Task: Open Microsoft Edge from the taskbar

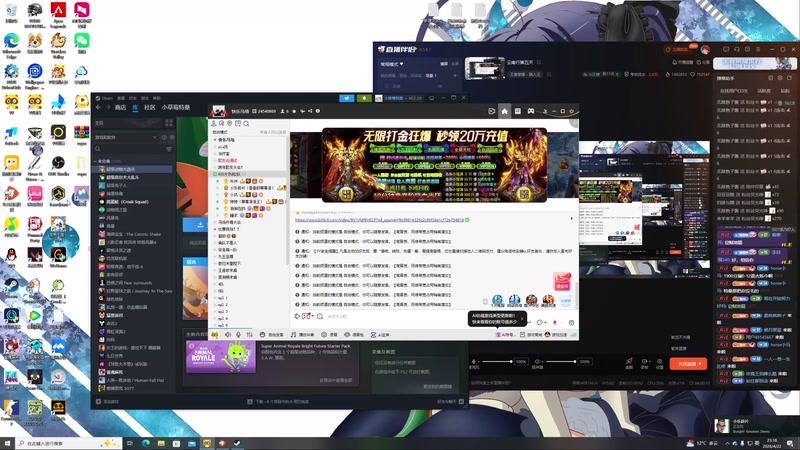Action: 145,443
